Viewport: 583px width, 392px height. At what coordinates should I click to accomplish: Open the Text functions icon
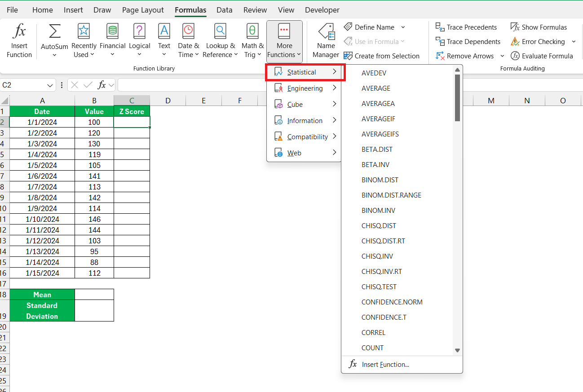(x=164, y=31)
